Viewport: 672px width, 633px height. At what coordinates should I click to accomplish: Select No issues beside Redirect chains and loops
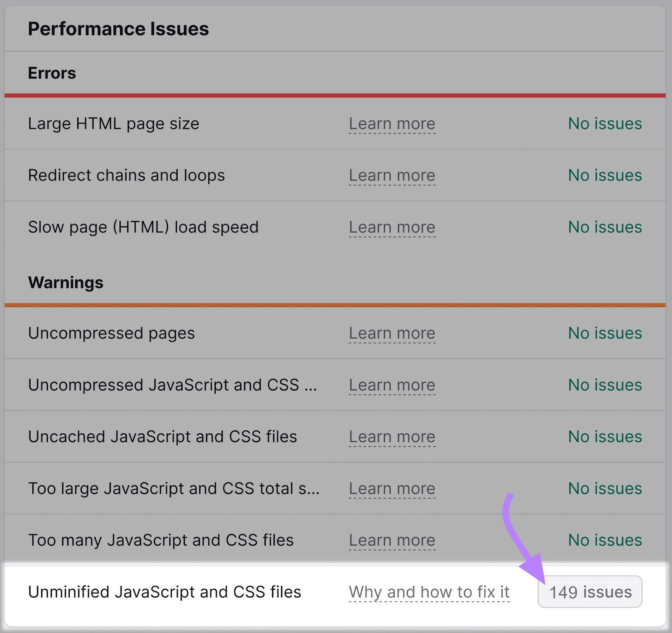click(x=604, y=175)
